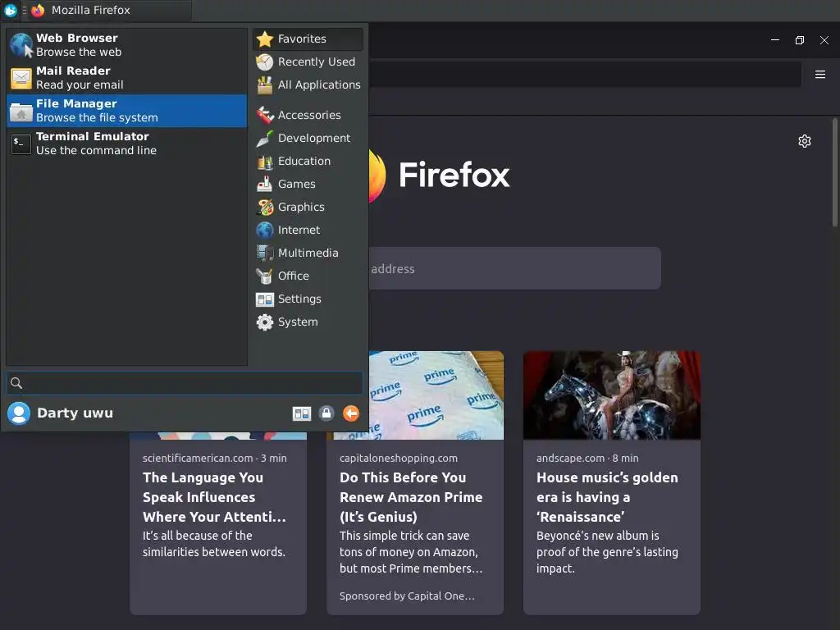Click the Accessories knife icon

[x=265, y=115]
